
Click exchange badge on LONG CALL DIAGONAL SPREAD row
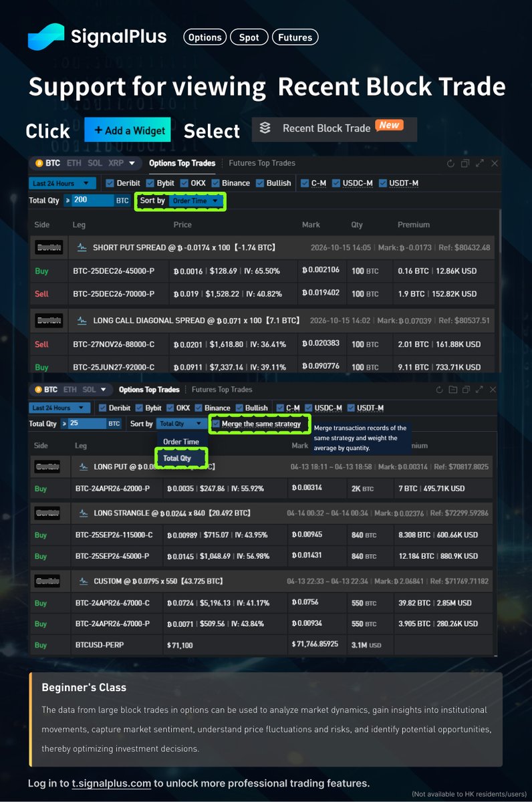(49, 321)
